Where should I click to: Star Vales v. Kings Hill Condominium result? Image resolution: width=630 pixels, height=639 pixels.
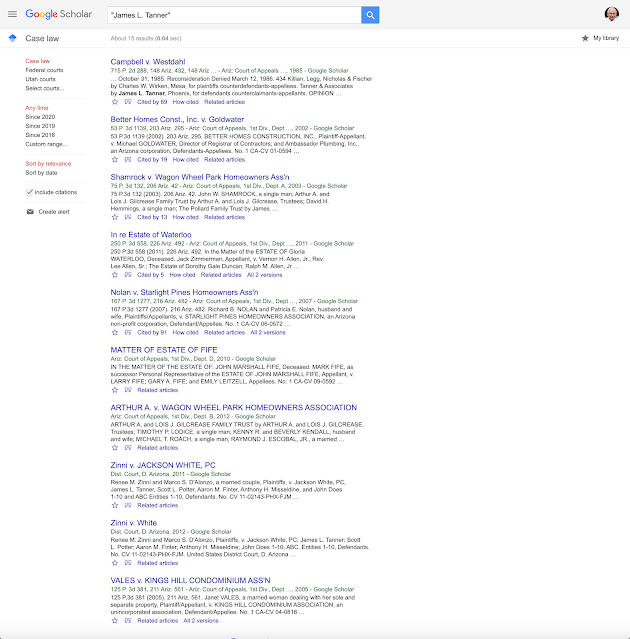point(115,621)
